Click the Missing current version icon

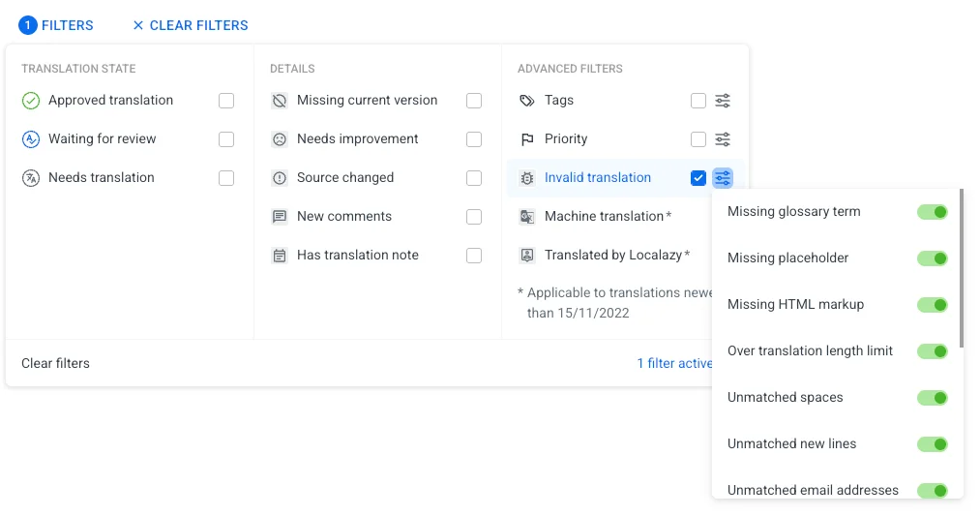[280, 101]
